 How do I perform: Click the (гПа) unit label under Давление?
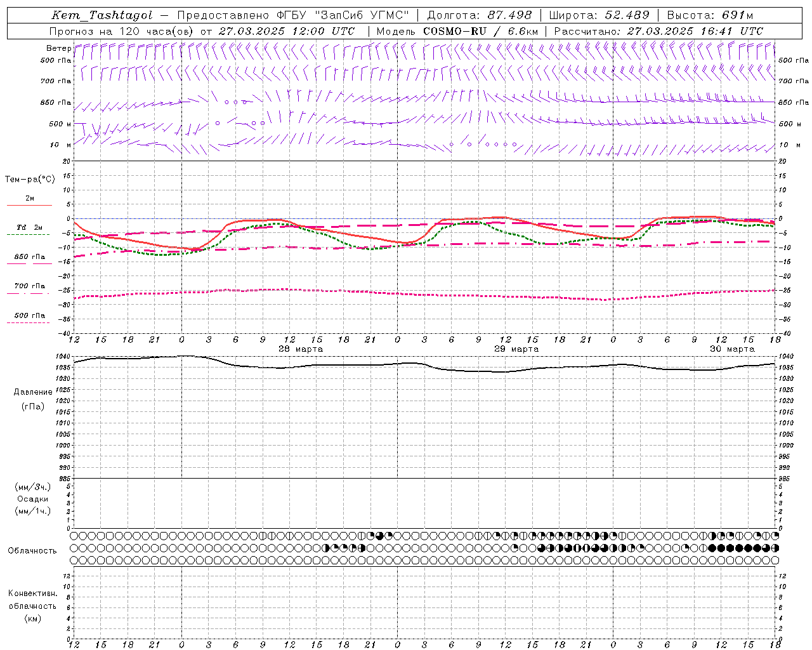pos(33,406)
